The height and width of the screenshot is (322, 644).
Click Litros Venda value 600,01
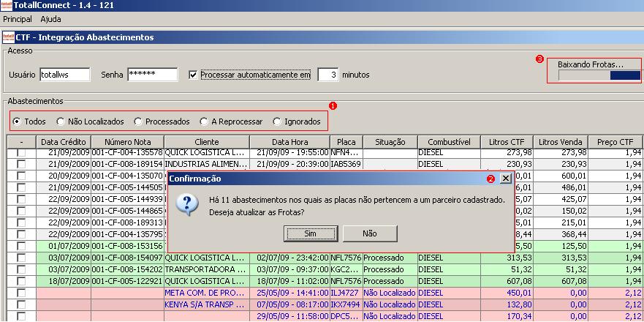click(x=561, y=176)
